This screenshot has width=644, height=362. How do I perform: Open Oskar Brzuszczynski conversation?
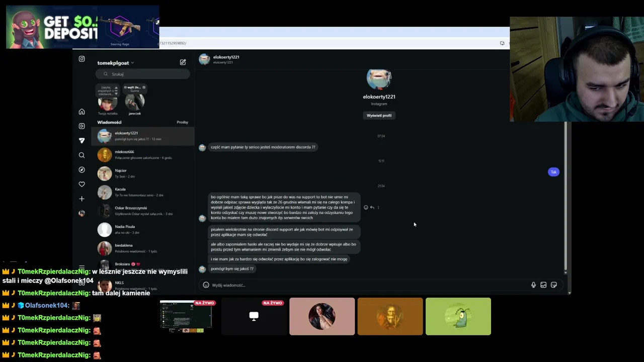[143, 211]
